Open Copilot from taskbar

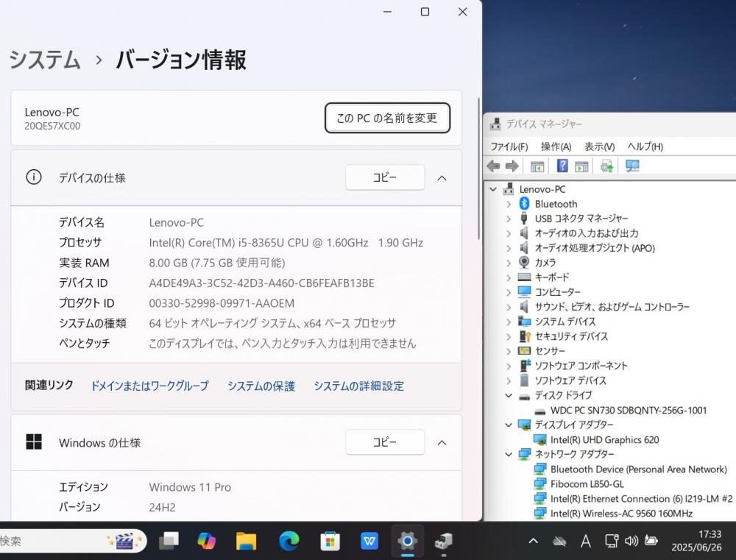[206, 541]
